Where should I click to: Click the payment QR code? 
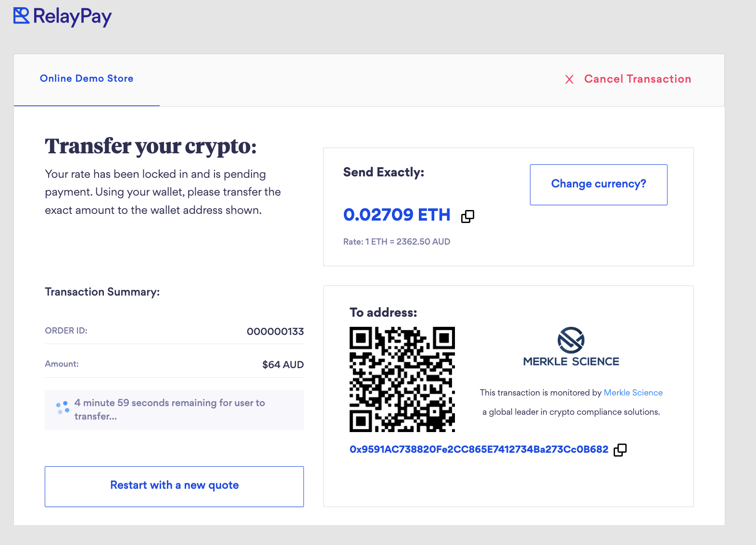coord(402,379)
